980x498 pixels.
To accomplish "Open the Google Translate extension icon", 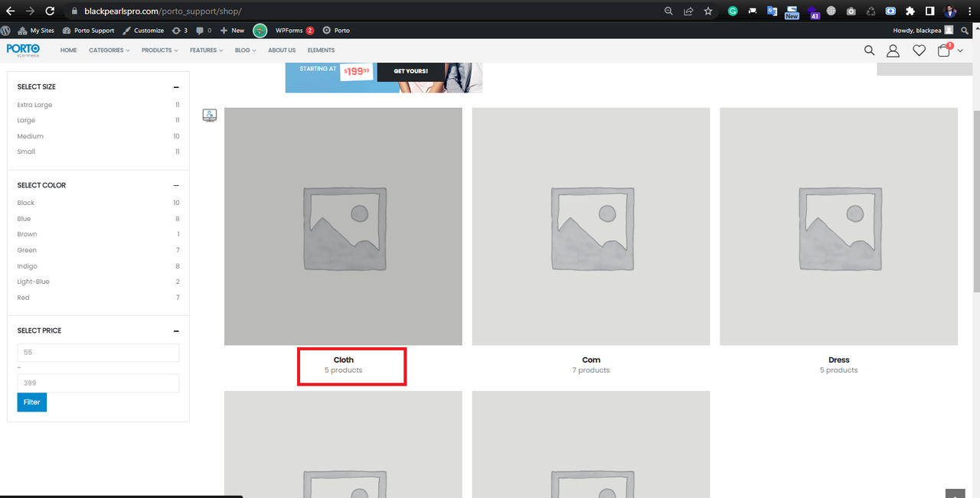I will (772, 11).
